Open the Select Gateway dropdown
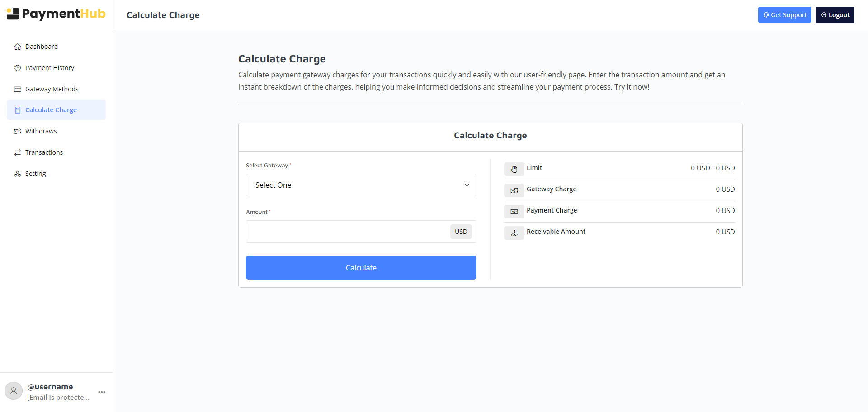 point(361,185)
